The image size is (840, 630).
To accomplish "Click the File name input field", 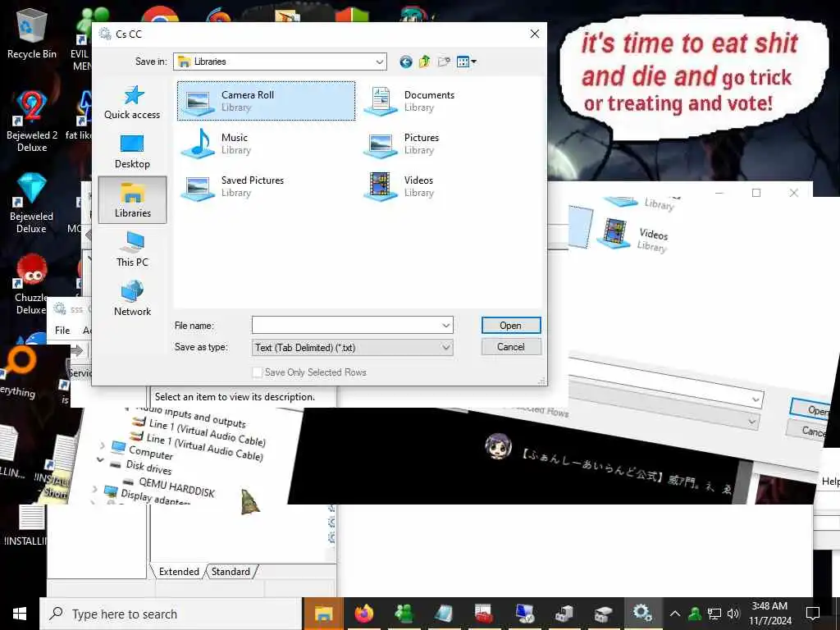I will [346, 325].
